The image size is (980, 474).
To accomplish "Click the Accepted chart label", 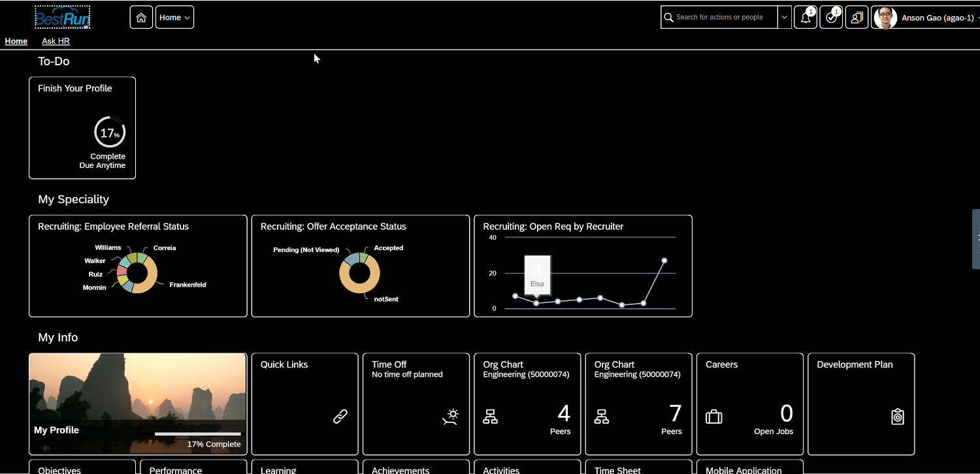I will (x=389, y=248).
